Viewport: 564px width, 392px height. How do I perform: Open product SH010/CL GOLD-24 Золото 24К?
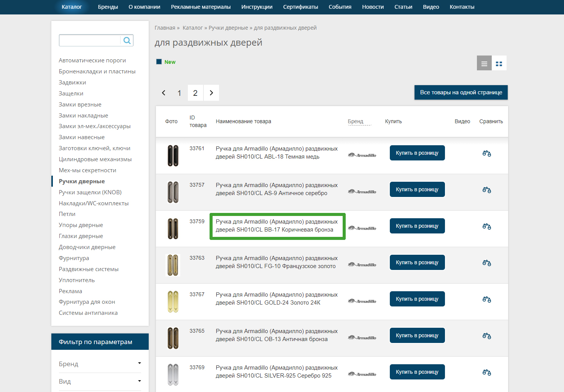pyautogui.click(x=277, y=299)
